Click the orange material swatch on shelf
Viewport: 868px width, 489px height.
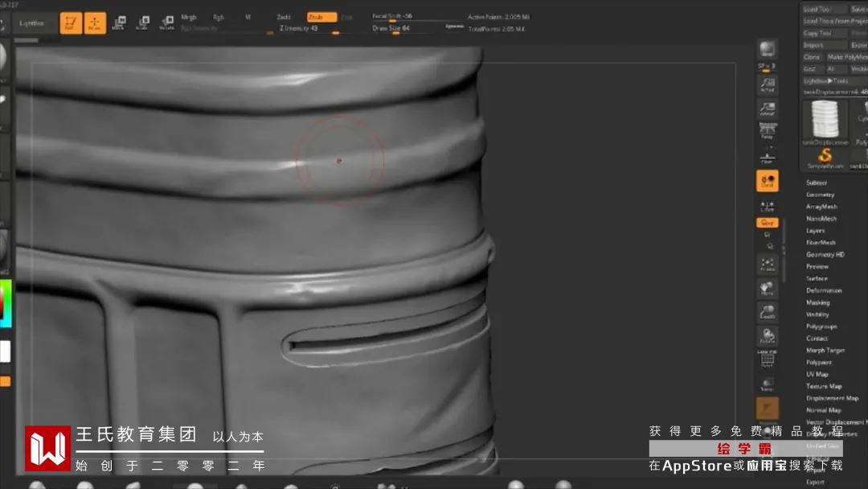tap(768, 409)
